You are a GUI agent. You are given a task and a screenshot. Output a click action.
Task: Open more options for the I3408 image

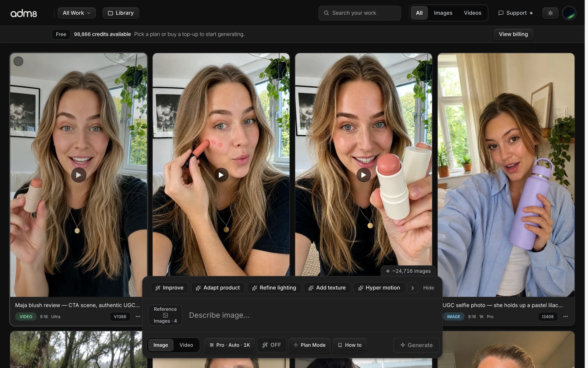point(565,316)
